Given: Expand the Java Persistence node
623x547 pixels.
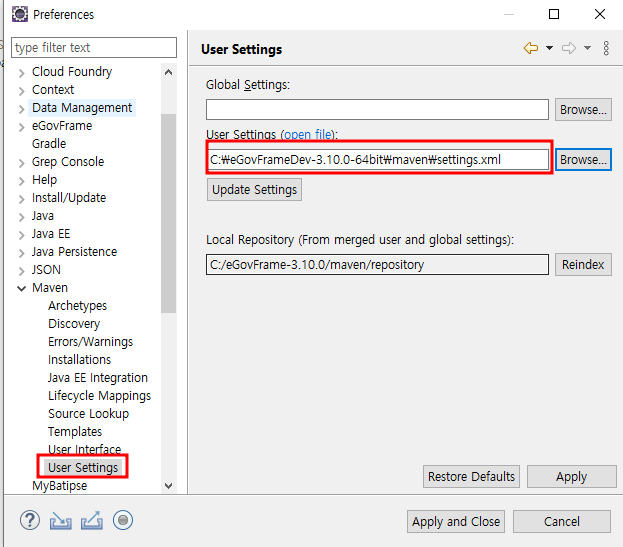Looking at the screenshot, I should coord(21,252).
